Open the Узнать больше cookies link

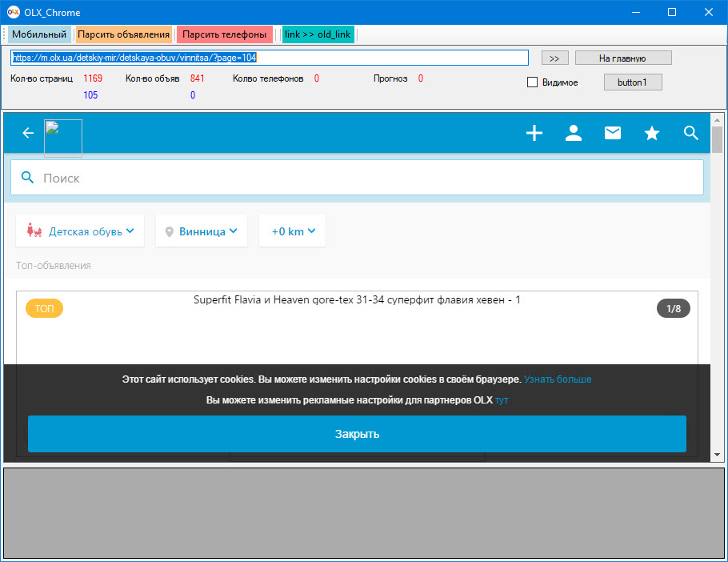point(558,379)
